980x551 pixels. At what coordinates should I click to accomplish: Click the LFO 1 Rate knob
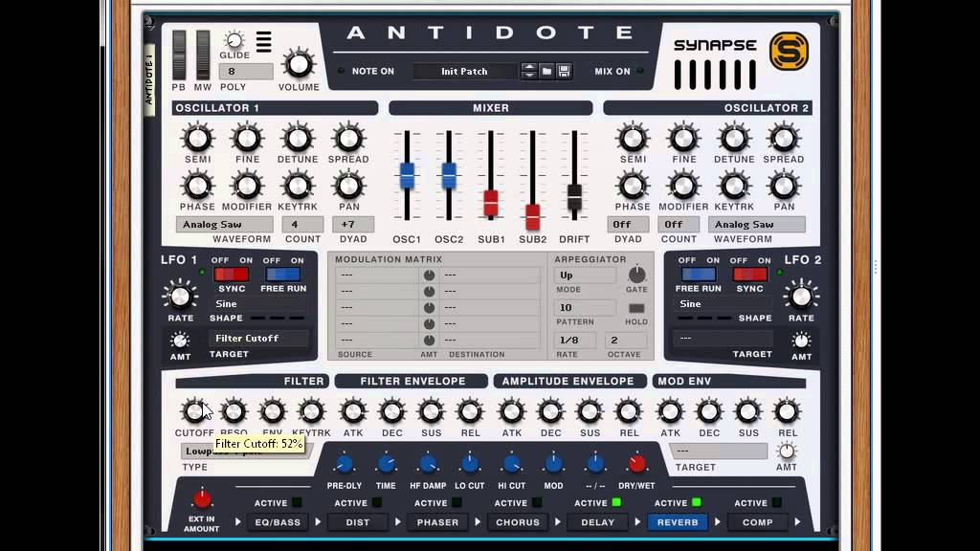[180, 297]
